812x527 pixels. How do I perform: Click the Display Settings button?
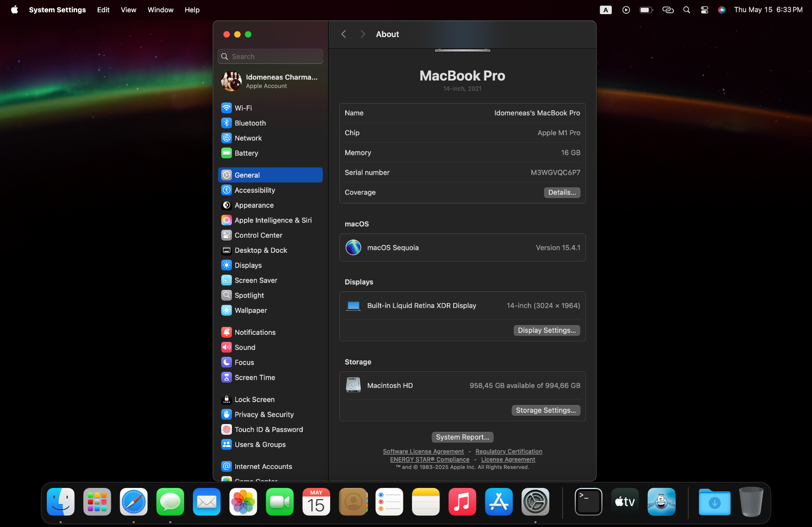(547, 330)
